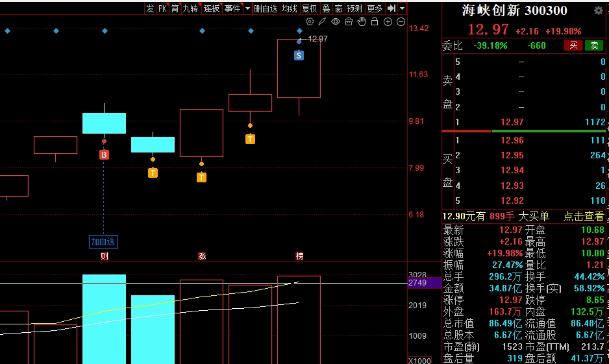
Task: Toggle 简 simple mode
Action: coord(175,8)
